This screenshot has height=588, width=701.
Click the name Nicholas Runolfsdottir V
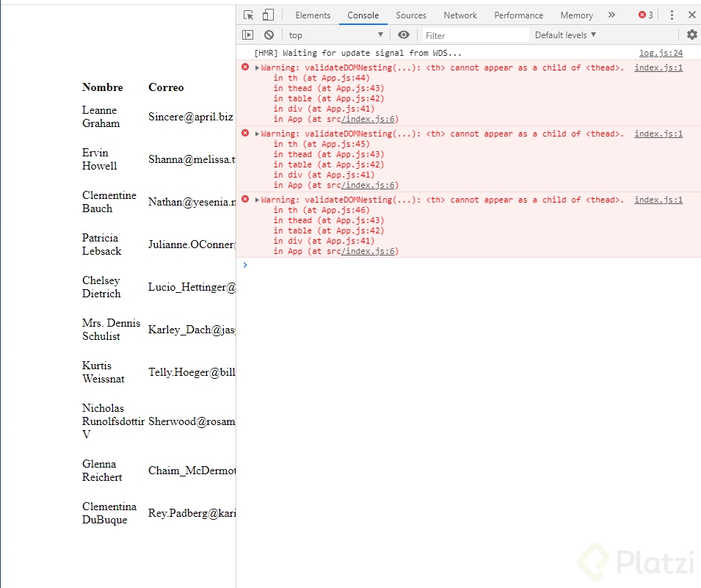pos(113,421)
